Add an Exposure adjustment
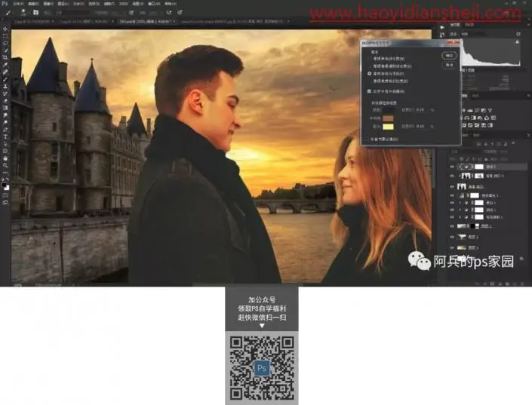532x405 pixels. pyautogui.click(x=484, y=111)
